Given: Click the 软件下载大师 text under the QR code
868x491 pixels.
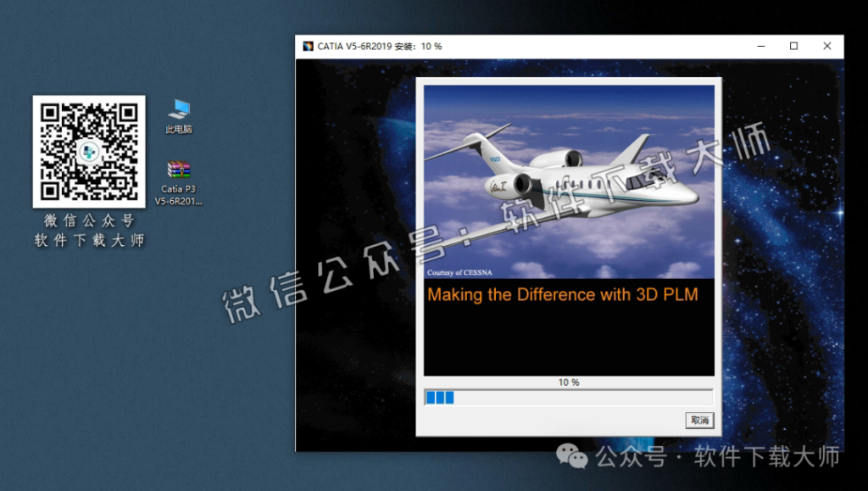Looking at the screenshot, I should point(87,239).
